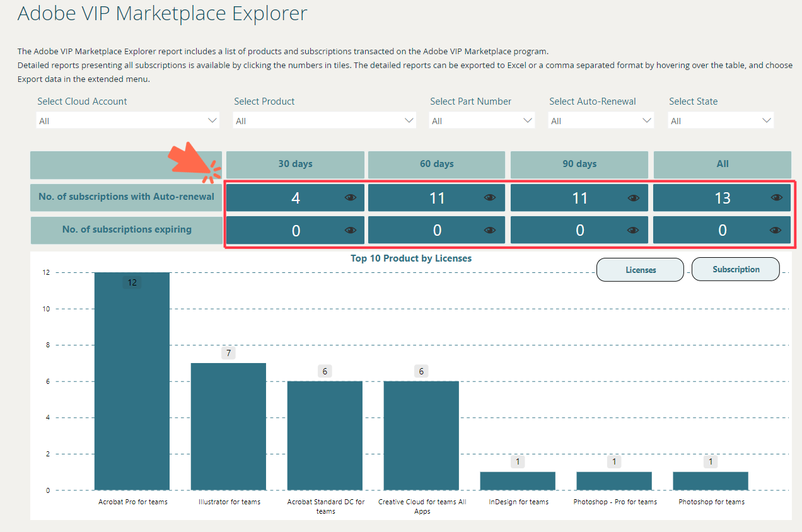Image resolution: width=802 pixels, height=532 pixels.
Task: Select the InDesign for teams bar
Action: 518,481
